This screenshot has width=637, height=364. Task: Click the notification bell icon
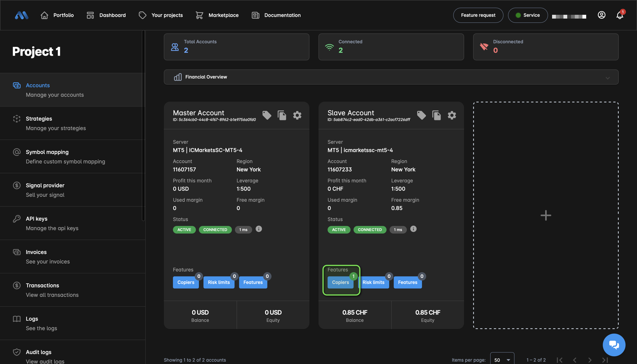point(620,15)
